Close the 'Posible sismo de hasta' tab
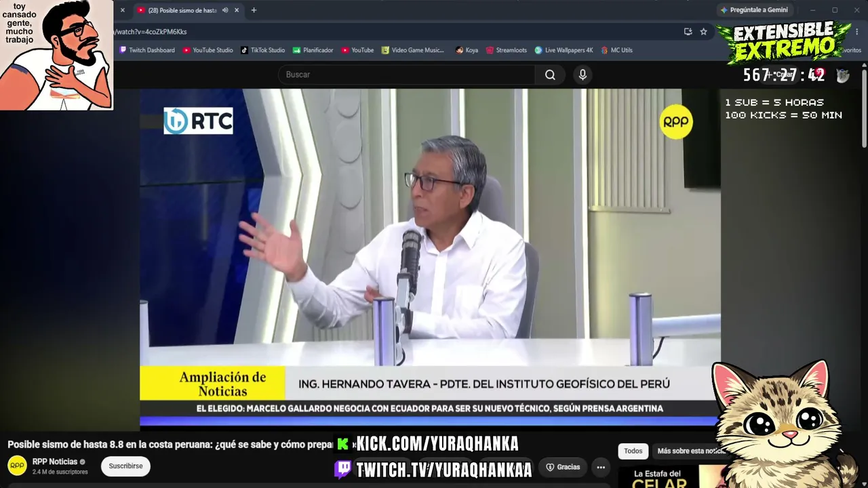868x488 pixels. (x=237, y=10)
